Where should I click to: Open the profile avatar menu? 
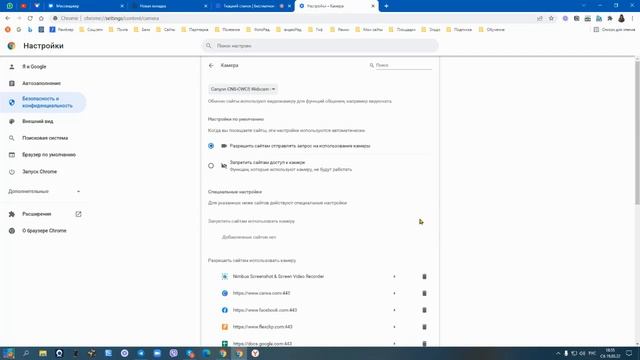(621, 18)
